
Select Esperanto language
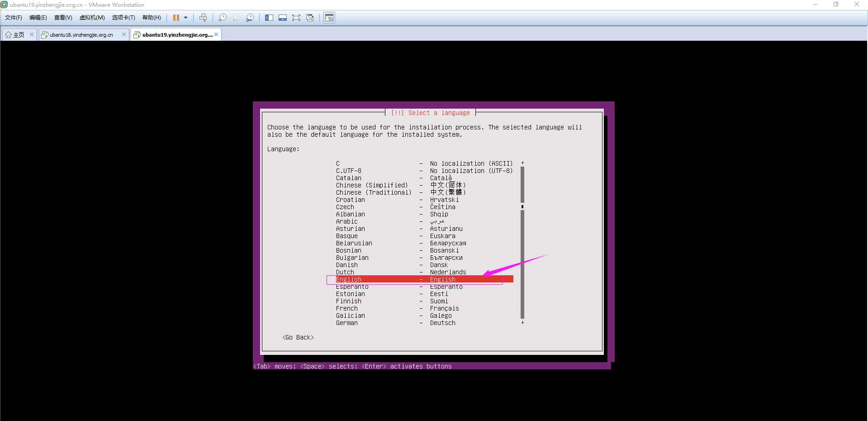coord(424,287)
